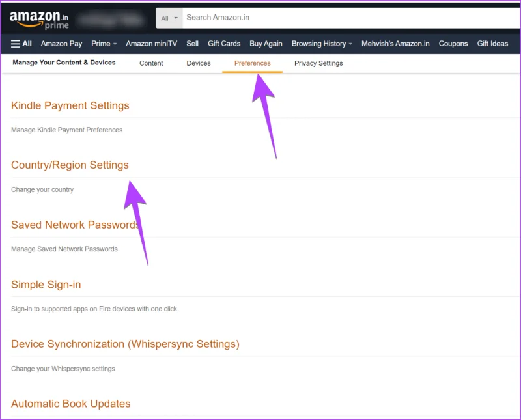
Task: Open Mehvish's Amazon.in link
Action: tap(395, 44)
